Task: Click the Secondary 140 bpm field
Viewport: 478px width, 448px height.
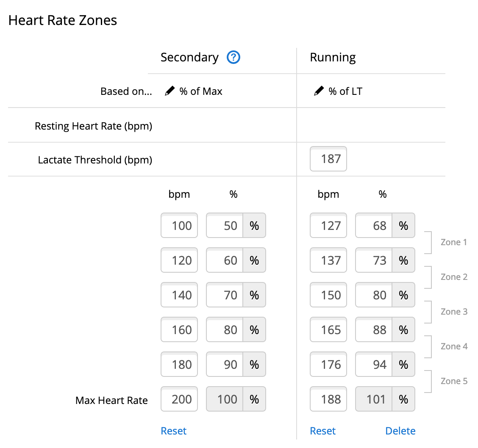Action: point(179,295)
